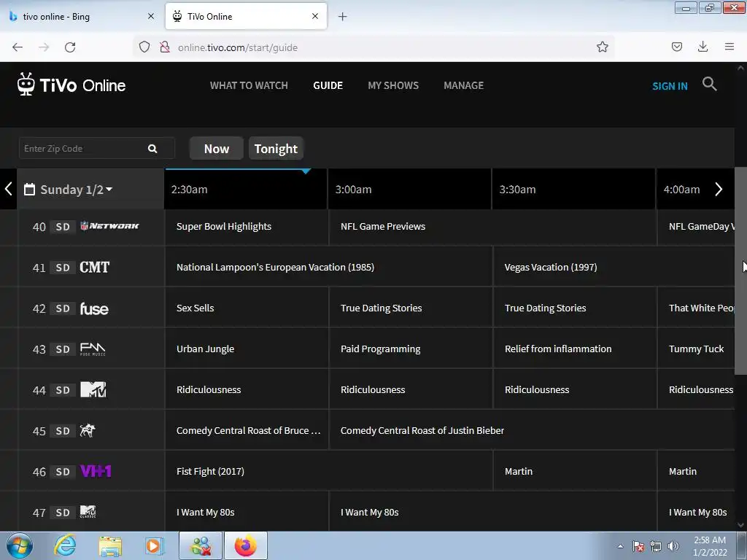Image resolution: width=747 pixels, height=560 pixels.
Task: Select CMT channel logo
Action: pos(94,267)
